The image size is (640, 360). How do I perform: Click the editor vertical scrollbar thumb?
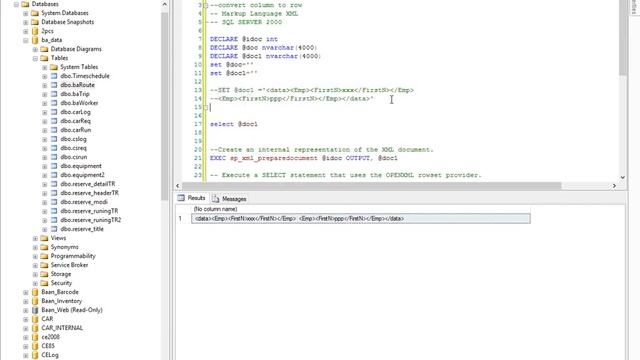622,38
